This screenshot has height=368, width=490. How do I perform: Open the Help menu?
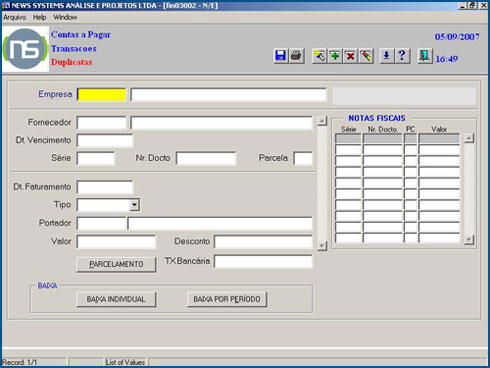pyautogui.click(x=39, y=17)
